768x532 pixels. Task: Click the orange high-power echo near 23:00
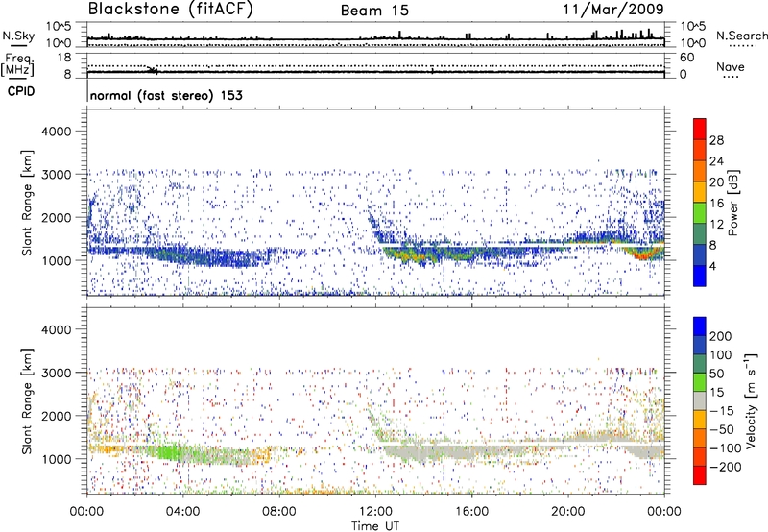point(642,254)
